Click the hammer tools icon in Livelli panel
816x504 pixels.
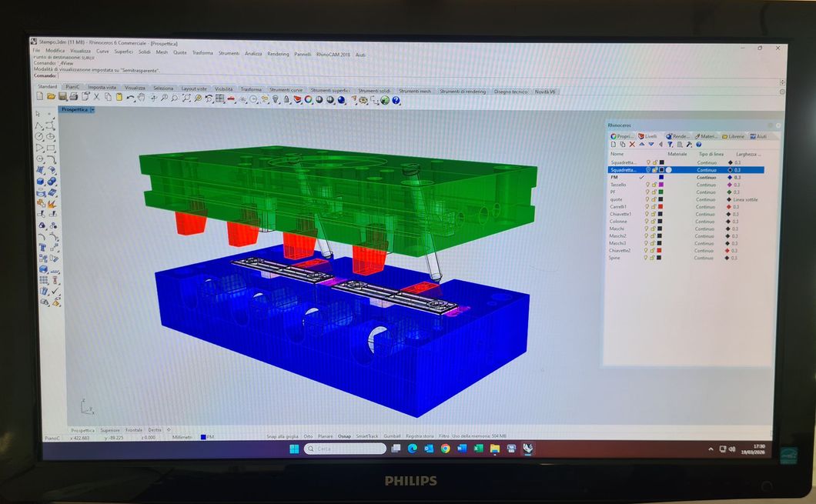(689, 144)
